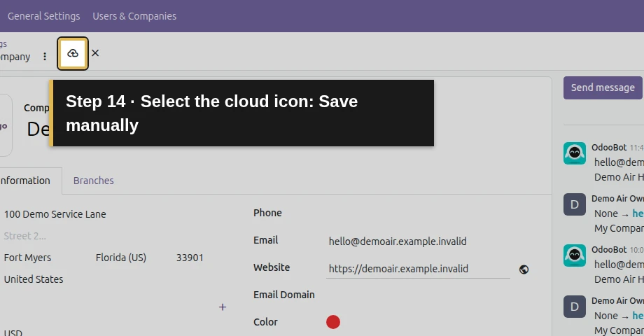Click the cloud save manually icon

point(73,53)
